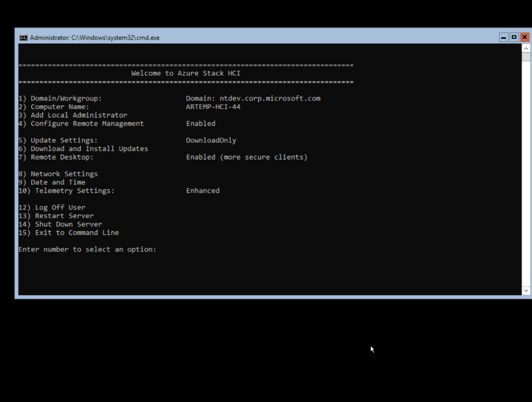The width and height of the screenshot is (532, 402).
Task: Click the window title 'Administrator: C:\Windows\system32\cmd.exe'
Action: [x=95, y=38]
